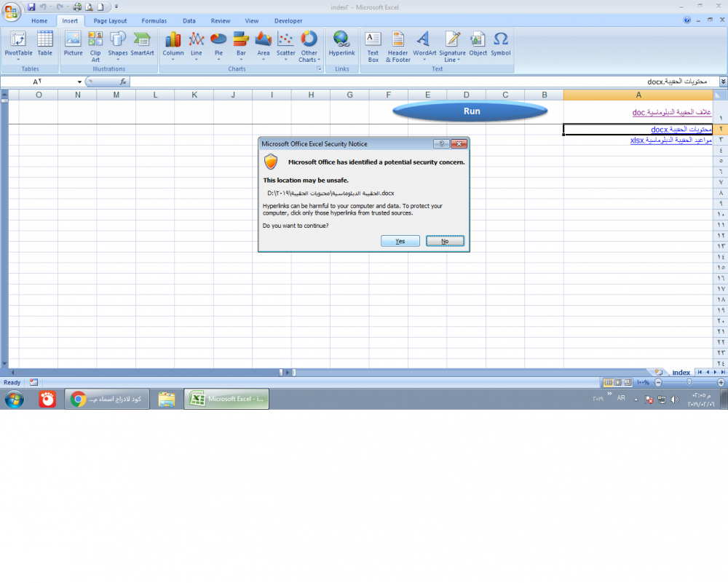Switch to the Data tab
The width and height of the screenshot is (728, 583).
pyautogui.click(x=189, y=21)
